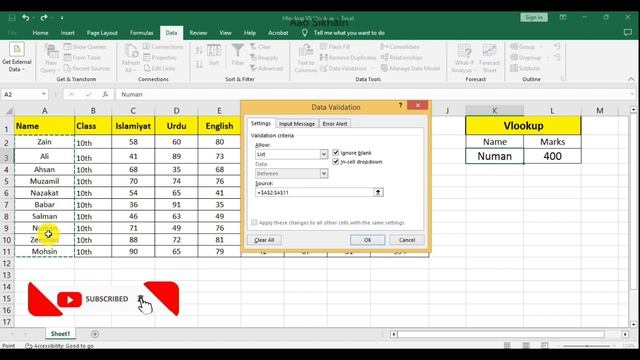Click Text to Columns icon
Image resolution: width=640 pixels, height=360 pixels.
click(306, 58)
